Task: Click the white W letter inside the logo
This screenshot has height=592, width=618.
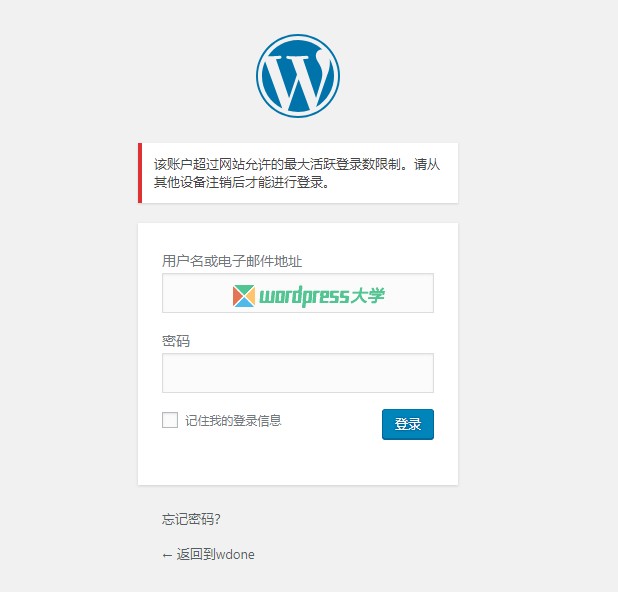Action: coord(298,82)
